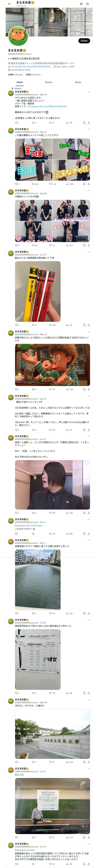Click the refresh-style icon beside search

[81, 4]
